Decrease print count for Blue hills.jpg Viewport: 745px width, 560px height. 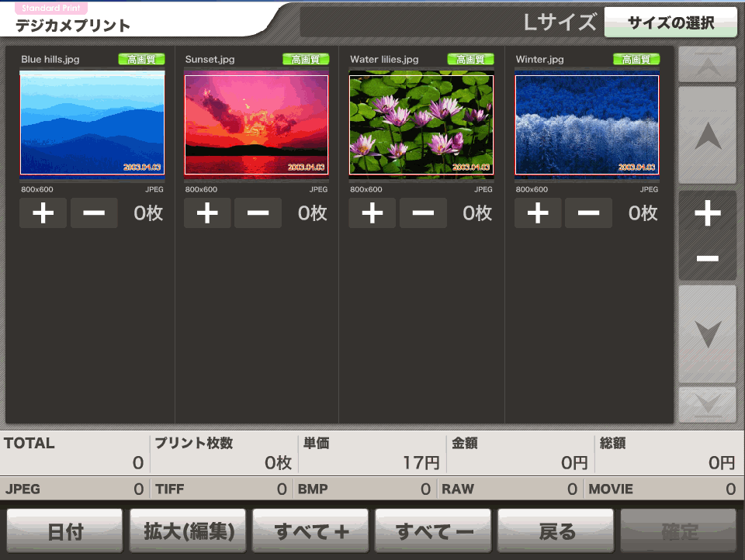[x=94, y=213]
